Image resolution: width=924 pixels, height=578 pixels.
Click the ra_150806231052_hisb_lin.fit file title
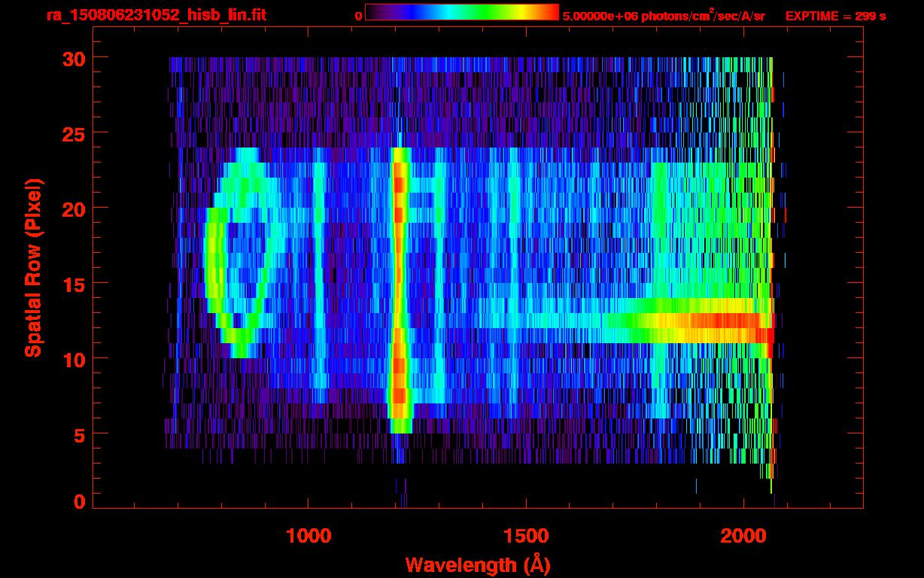coord(156,15)
